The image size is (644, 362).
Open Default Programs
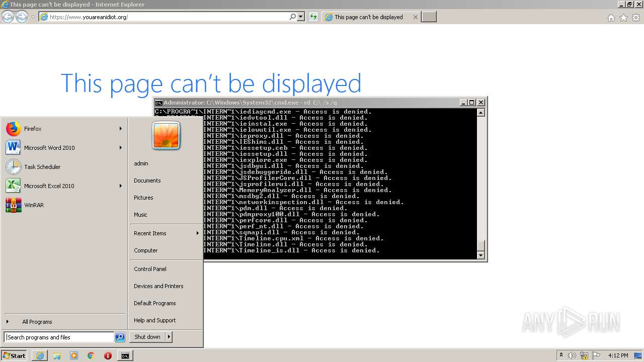tap(154, 303)
